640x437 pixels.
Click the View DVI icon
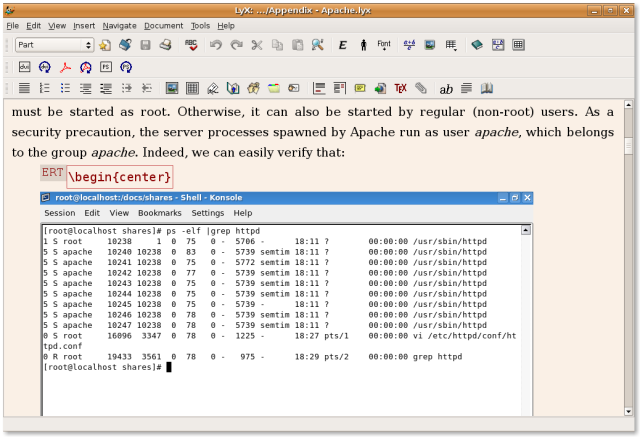click(24, 67)
